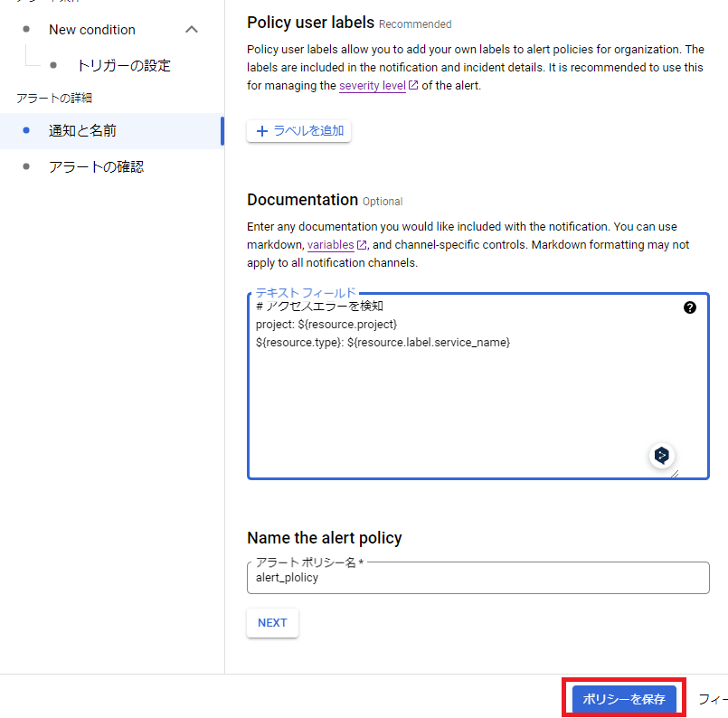Click the ${resource.label.service_name} line
This screenshot has width=728, height=718.
[x=383, y=343]
